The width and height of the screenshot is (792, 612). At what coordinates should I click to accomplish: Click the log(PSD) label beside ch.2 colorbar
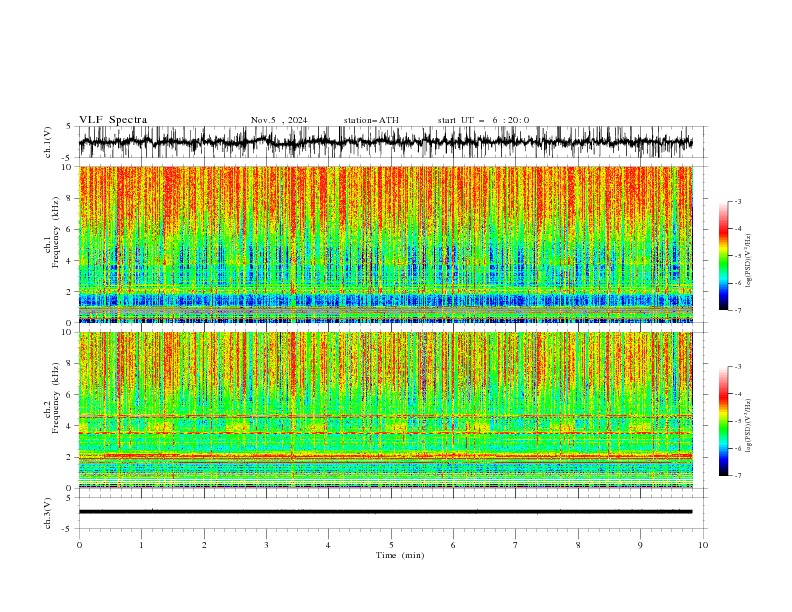[x=748, y=426]
